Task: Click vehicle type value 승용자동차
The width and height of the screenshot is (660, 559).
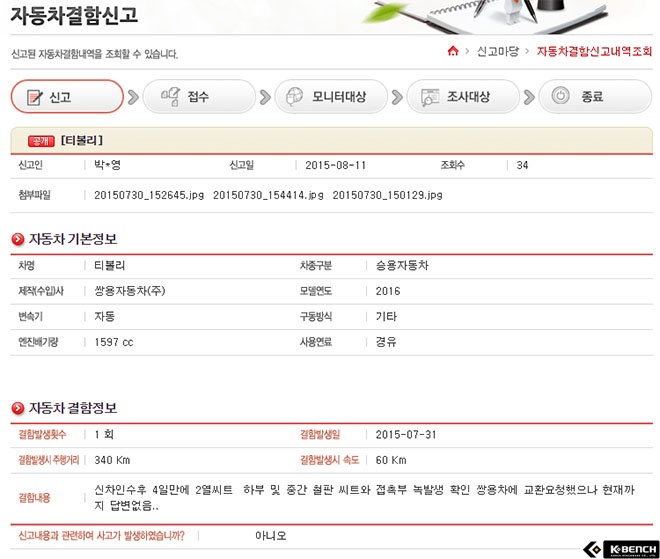Action: [x=402, y=266]
